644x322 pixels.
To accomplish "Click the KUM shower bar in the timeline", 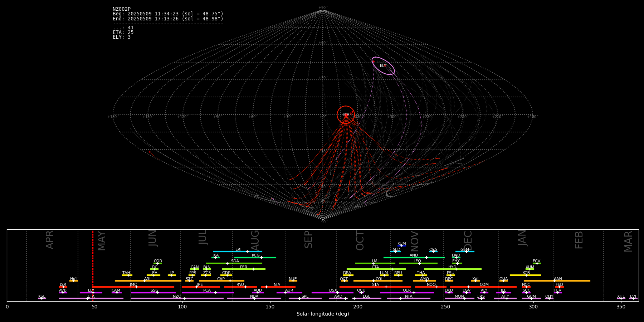I will click(x=402, y=246).
